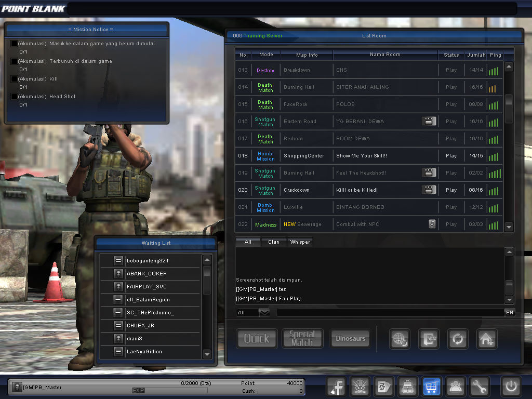Image resolution: width=532 pixels, height=399 pixels.
Task: Select the Clan chat tab
Action: coord(274,242)
